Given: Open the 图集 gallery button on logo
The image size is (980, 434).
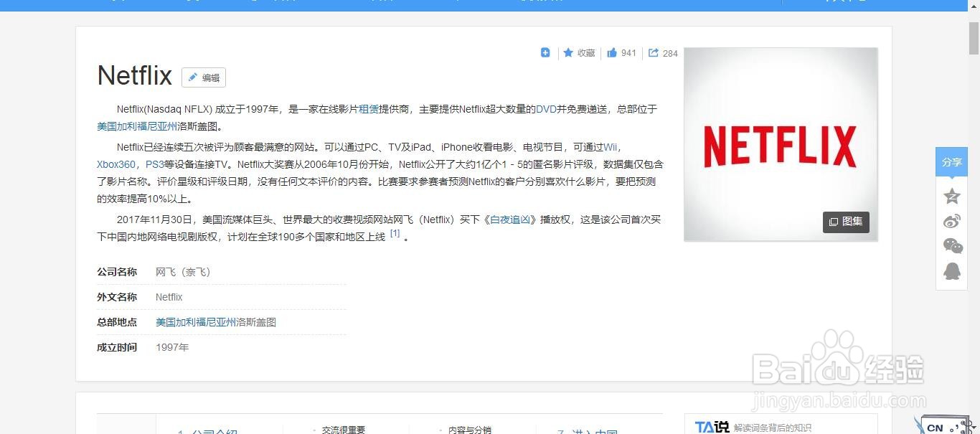Looking at the screenshot, I should tap(846, 222).
